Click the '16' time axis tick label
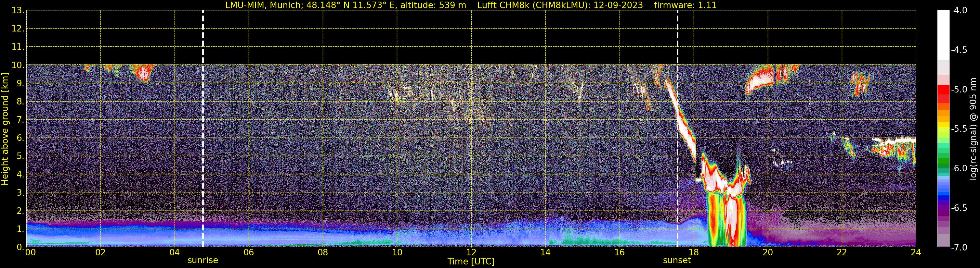The width and height of the screenshot is (980, 268). pos(619,252)
